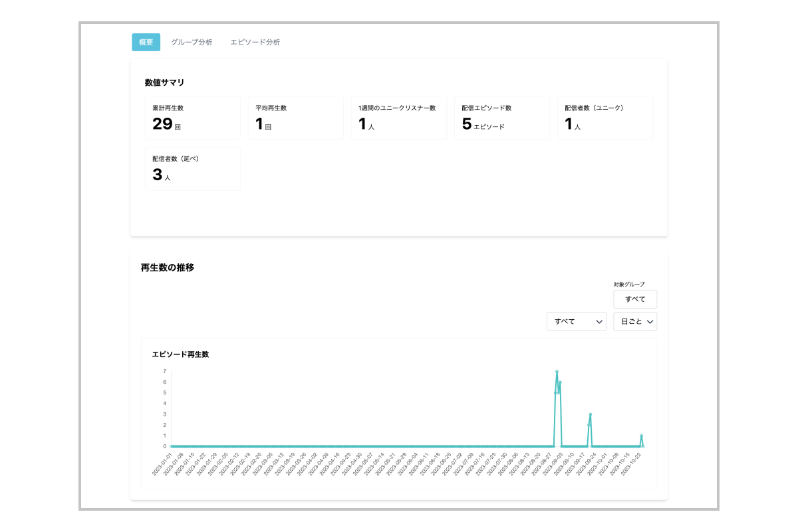Switch to the エピソード分析 tab
798x532 pixels.
[x=255, y=42]
